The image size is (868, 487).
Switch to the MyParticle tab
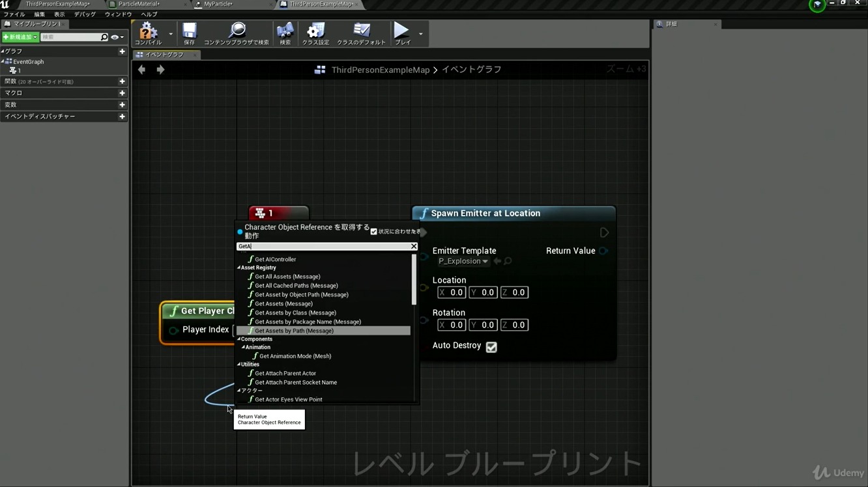click(x=218, y=4)
